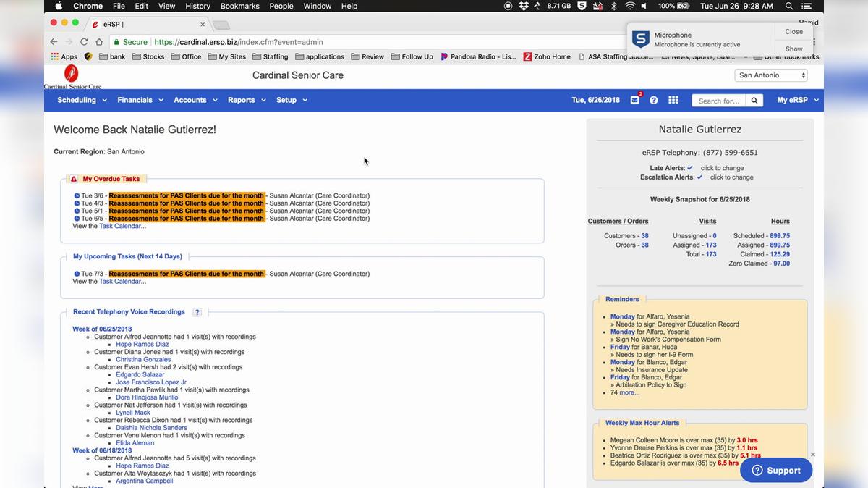This screenshot has width=868, height=488.
Task: Click the clock icon for Tue 3/6 task
Action: 77,195
